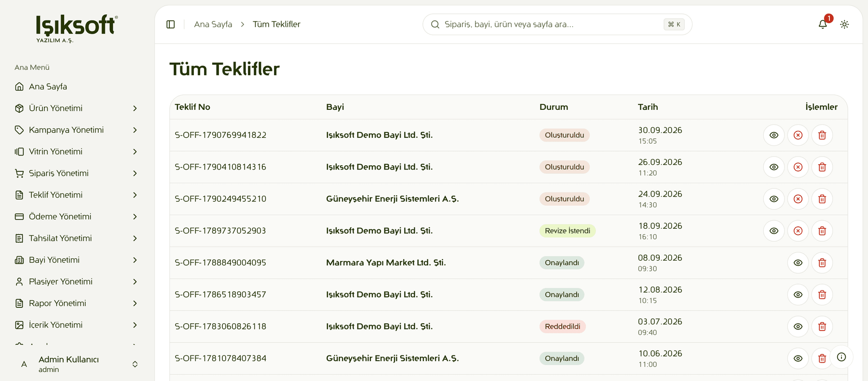Cancel offer S-OFF-1790249455210
Screen dimensions: 868x381
[x=798, y=199]
